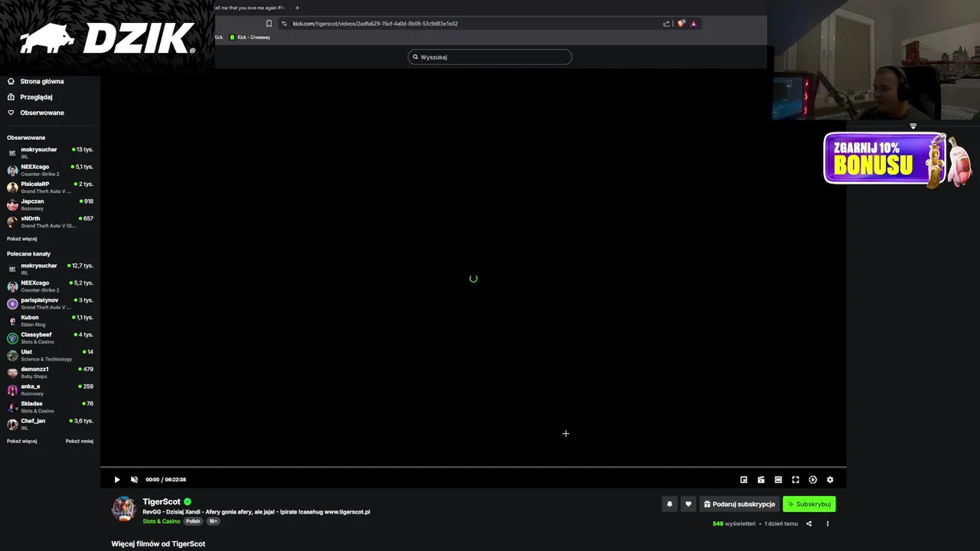This screenshot has width=980, height=551.
Task: Open Kick - Giveaway bookmark
Action: 250,37
